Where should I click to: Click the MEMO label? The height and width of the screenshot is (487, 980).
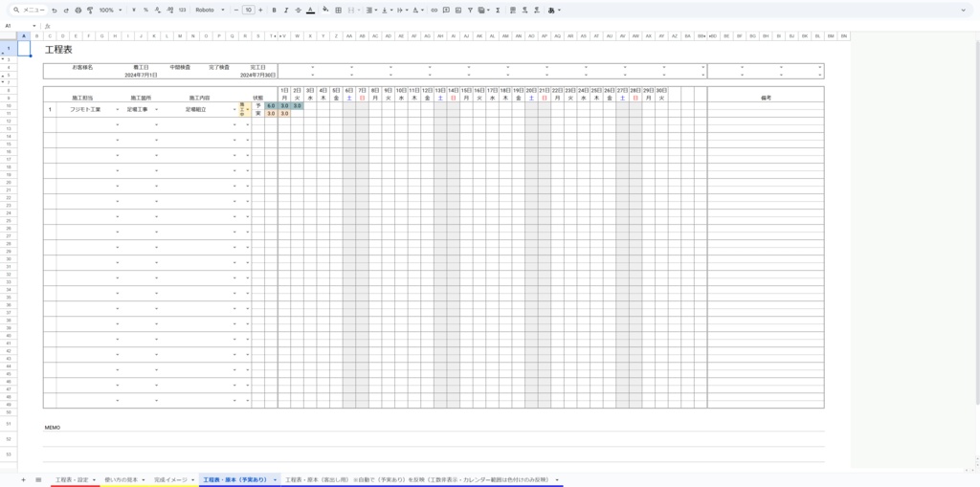coord(52,428)
